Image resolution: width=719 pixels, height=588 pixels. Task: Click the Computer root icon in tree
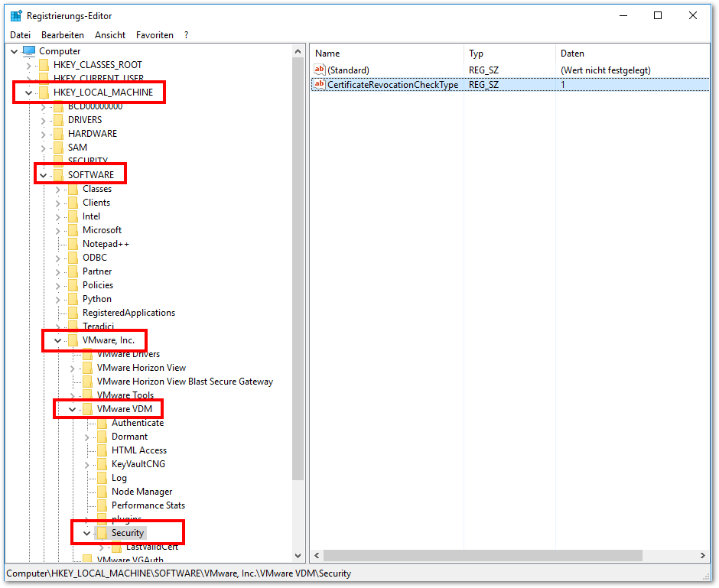point(29,51)
